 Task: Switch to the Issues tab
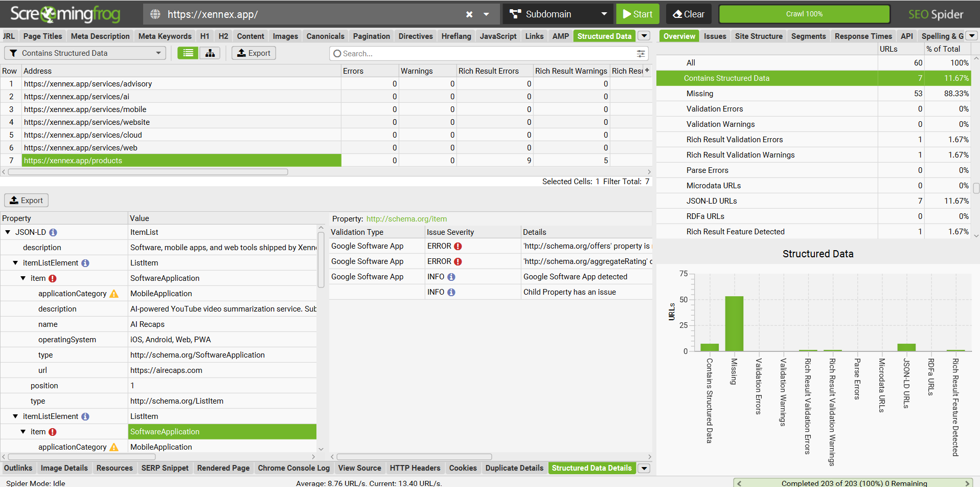point(715,36)
